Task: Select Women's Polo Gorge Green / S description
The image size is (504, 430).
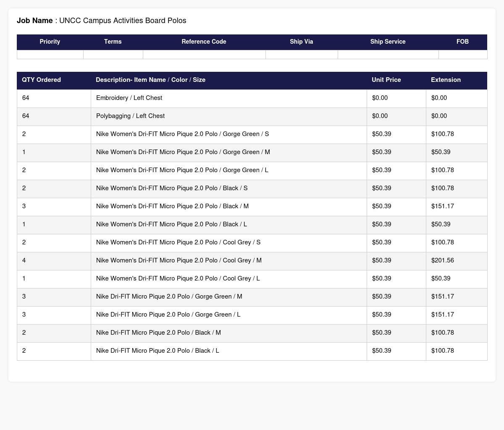Action: (x=183, y=134)
